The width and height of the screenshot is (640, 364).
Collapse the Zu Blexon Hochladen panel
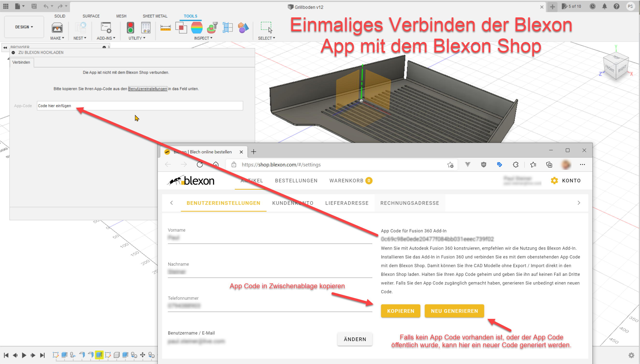(13, 52)
